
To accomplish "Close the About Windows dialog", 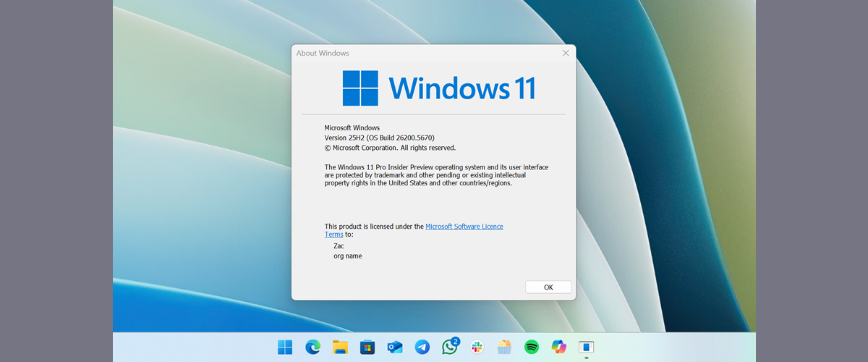I will coord(566,53).
